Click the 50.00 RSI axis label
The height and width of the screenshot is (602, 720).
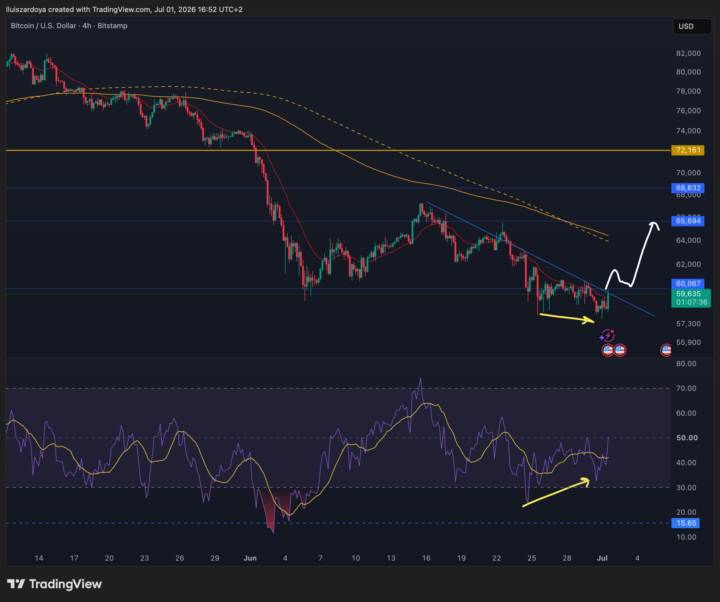(687, 438)
